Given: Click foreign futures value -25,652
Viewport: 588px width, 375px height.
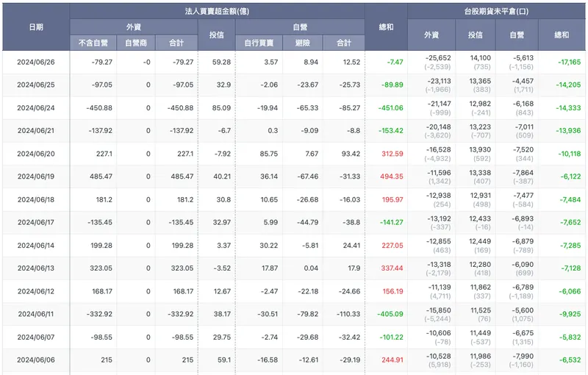Looking at the screenshot, I should 438,58.
